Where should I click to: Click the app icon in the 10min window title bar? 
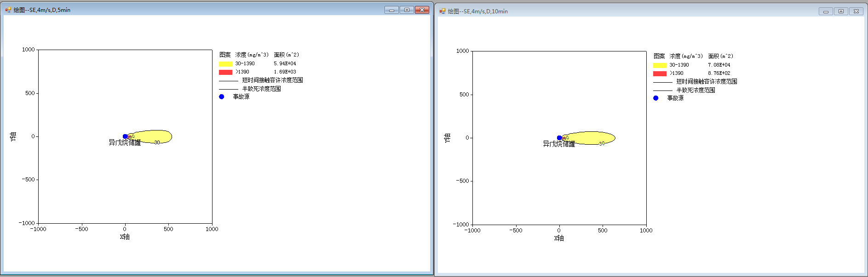[x=442, y=11]
